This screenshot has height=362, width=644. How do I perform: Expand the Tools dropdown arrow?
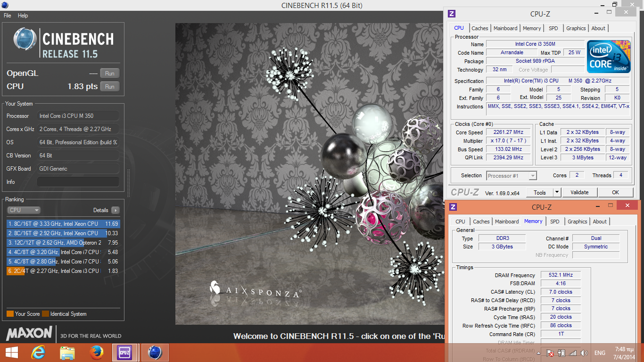[557, 192]
